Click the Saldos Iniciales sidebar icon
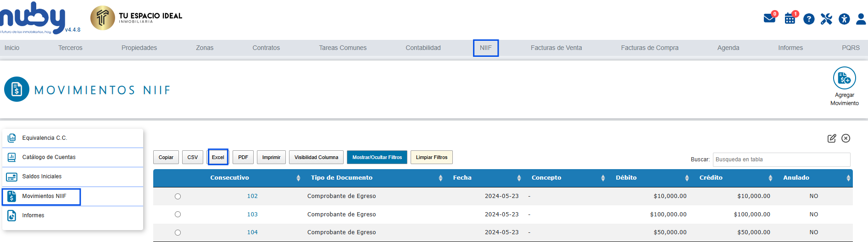The image size is (868, 242). pyautogui.click(x=12, y=176)
